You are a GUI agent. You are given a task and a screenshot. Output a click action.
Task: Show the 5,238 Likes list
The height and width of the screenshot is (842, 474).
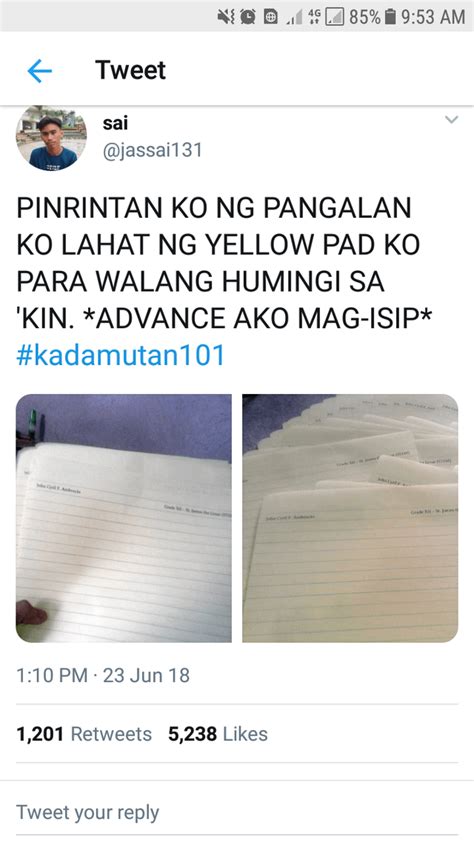[x=218, y=734]
